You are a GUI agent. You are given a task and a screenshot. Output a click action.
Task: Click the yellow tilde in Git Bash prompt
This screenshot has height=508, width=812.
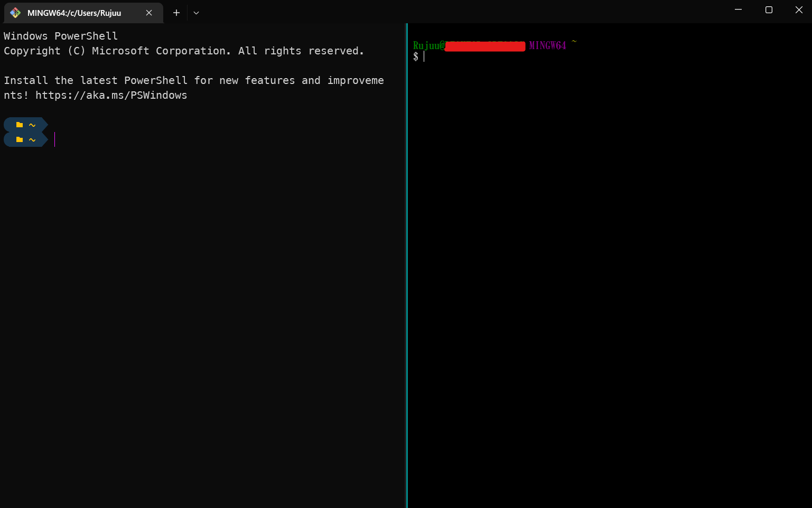click(574, 42)
